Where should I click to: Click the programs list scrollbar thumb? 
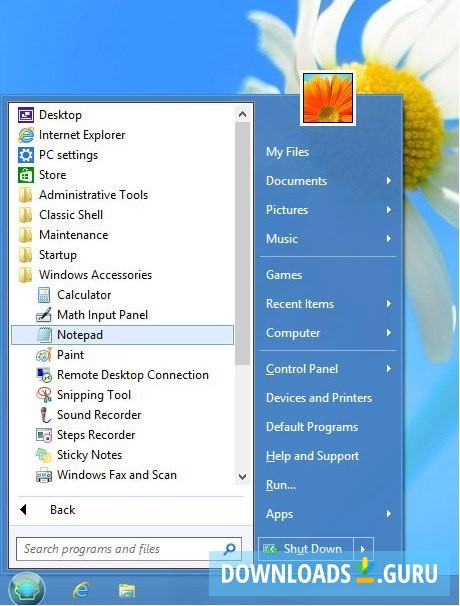pyautogui.click(x=242, y=243)
